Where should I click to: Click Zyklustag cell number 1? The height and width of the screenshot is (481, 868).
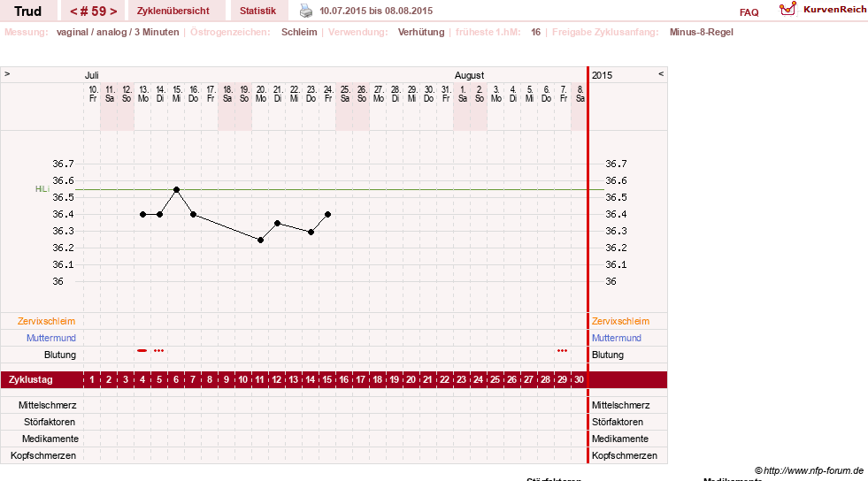click(x=92, y=380)
